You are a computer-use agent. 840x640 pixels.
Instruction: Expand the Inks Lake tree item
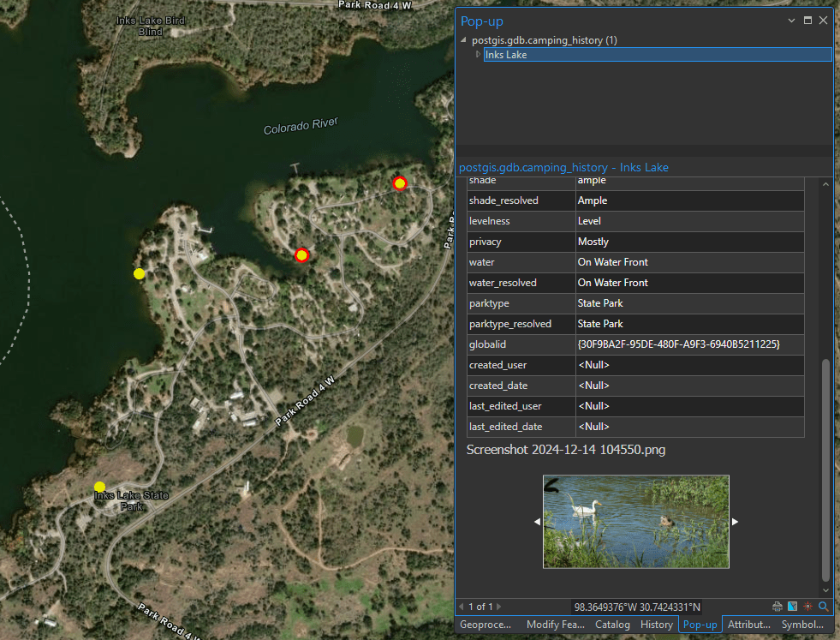(478, 55)
